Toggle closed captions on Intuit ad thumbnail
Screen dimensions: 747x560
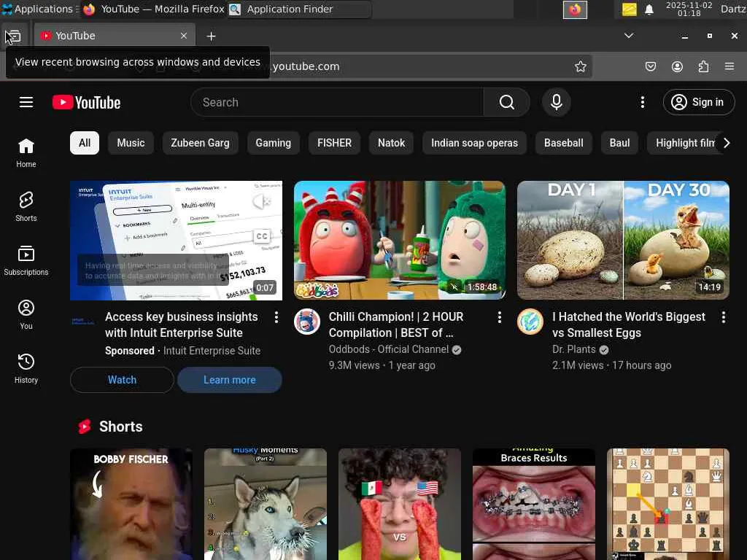(x=262, y=236)
